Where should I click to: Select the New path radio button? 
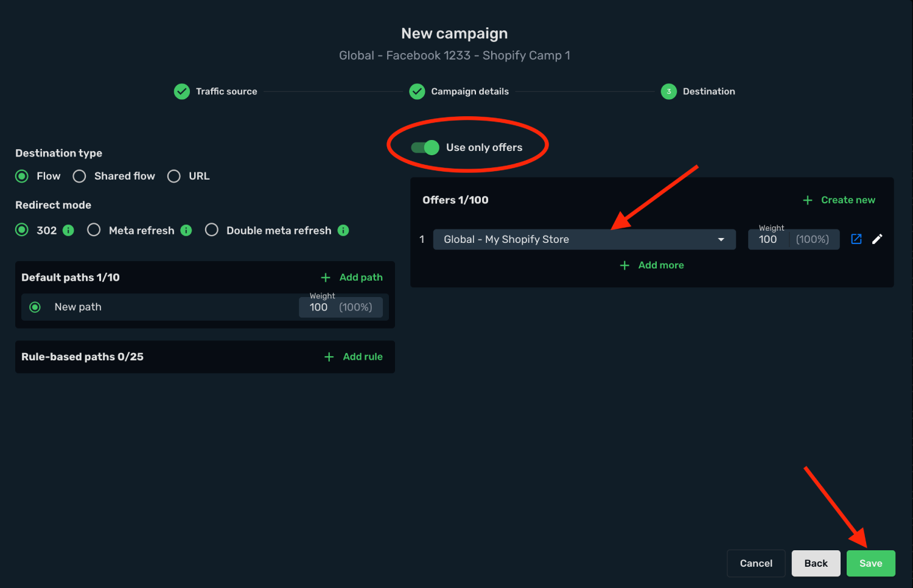(35, 307)
